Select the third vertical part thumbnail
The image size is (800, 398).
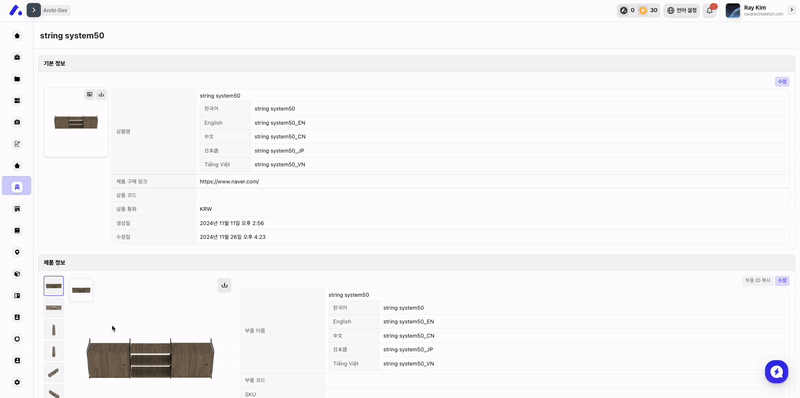point(54,330)
